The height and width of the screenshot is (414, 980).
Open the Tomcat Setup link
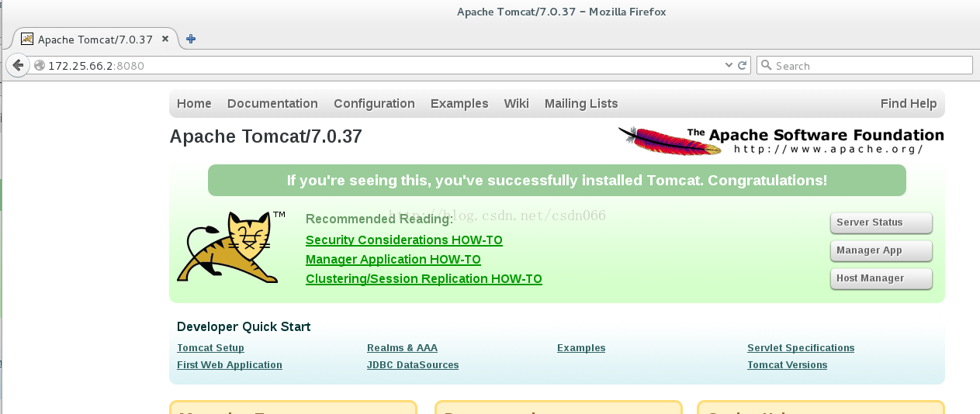[x=210, y=348]
